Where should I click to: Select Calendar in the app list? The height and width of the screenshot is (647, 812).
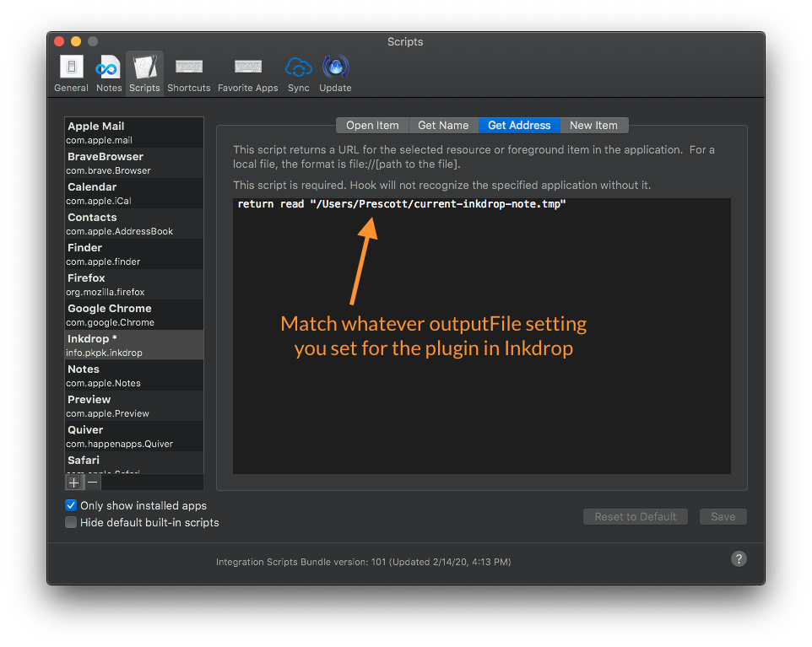(x=134, y=193)
